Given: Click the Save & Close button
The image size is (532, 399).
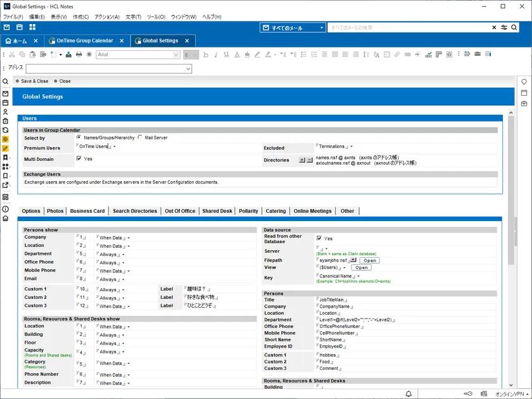Looking at the screenshot, I should 34,81.
